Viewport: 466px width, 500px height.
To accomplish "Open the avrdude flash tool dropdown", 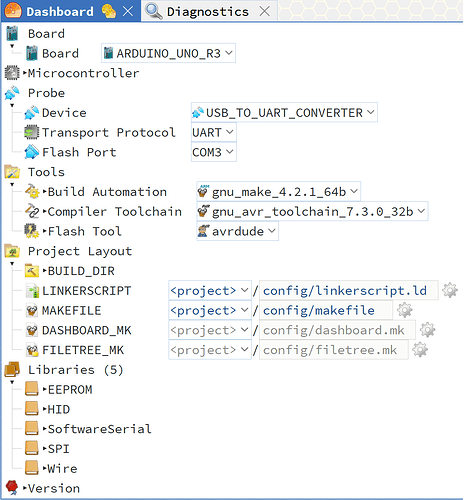I will [237, 231].
